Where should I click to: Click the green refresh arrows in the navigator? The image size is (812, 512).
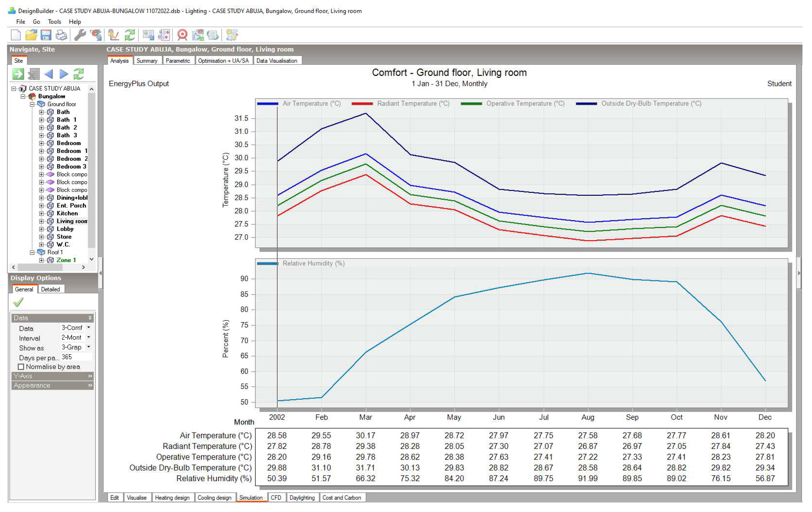tap(78, 74)
